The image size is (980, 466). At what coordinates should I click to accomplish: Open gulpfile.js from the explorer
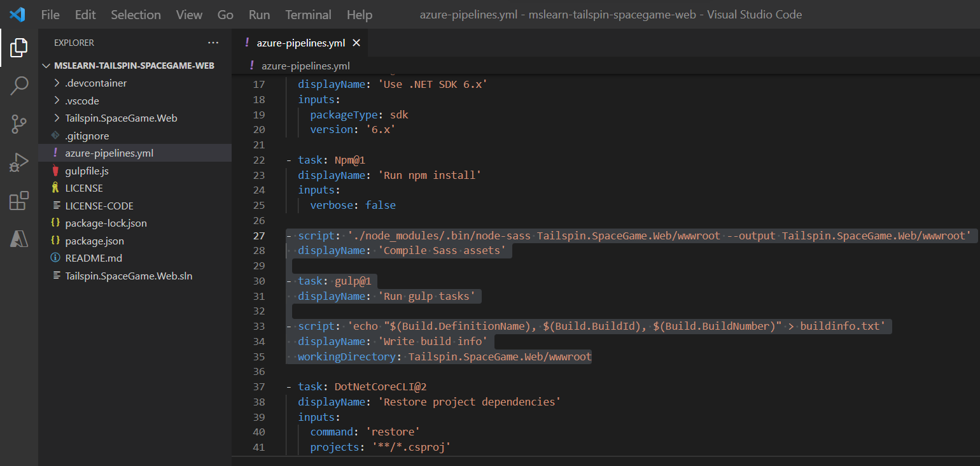point(135,171)
